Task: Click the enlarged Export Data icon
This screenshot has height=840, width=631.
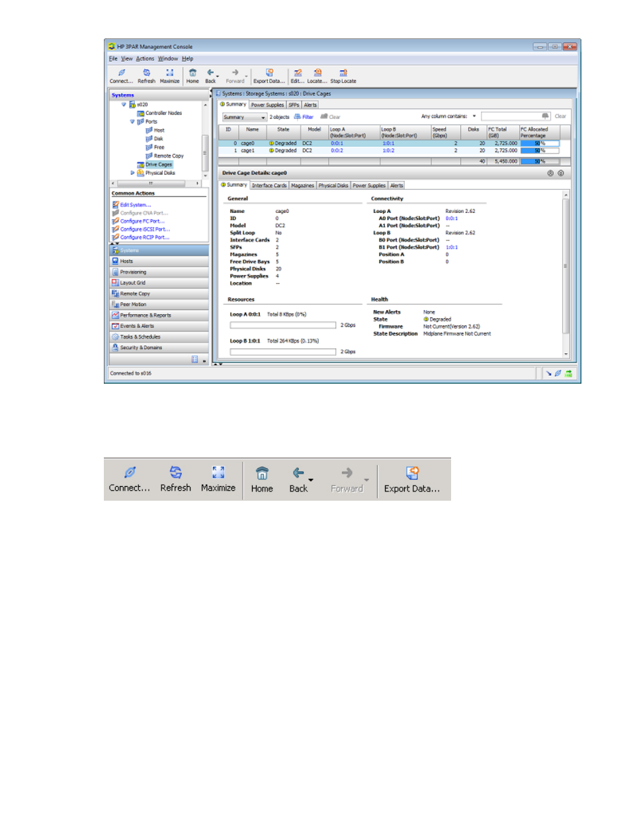Action: 413,473
